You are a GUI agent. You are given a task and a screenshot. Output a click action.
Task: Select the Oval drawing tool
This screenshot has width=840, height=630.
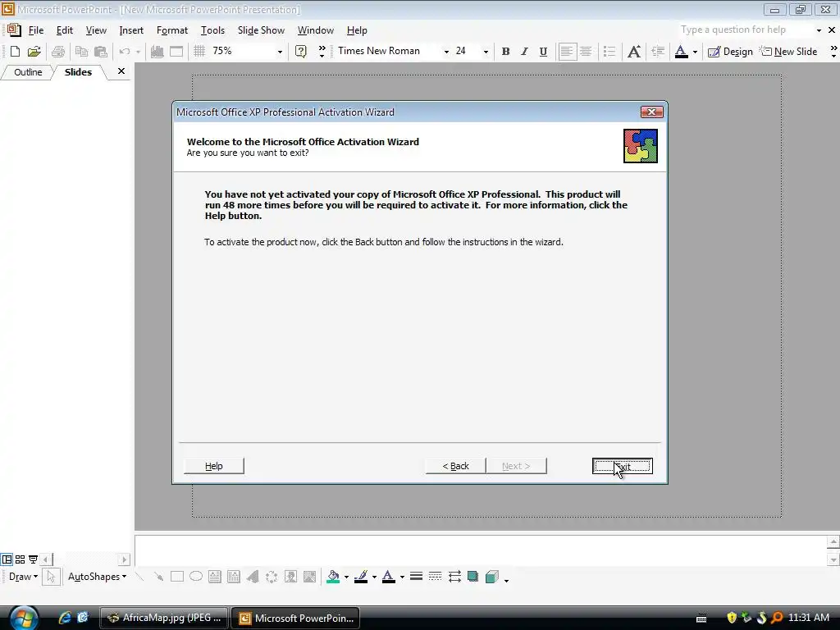(196, 577)
